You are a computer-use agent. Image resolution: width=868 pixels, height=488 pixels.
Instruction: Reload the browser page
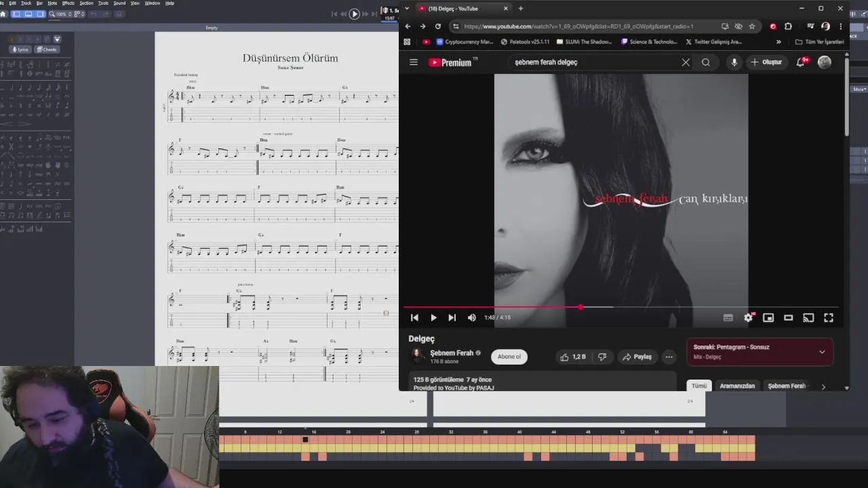click(x=437, y=26)
